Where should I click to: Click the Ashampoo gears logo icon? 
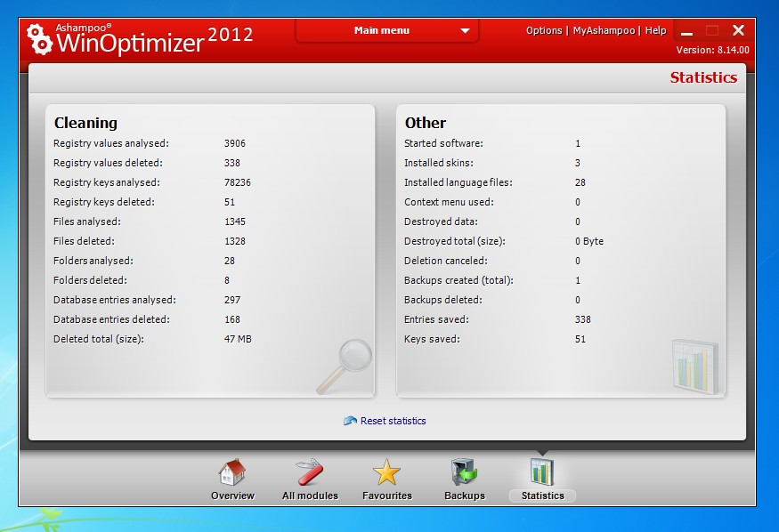tap(39, 39)
